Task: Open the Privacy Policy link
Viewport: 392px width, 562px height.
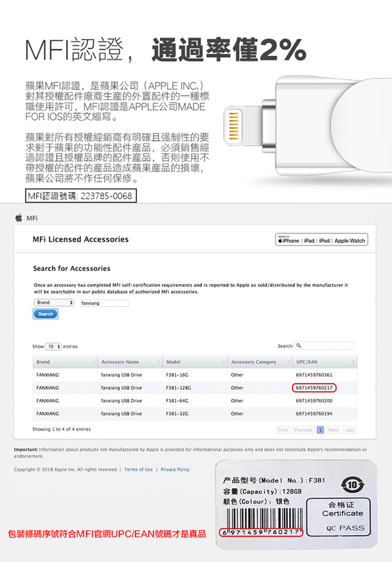Action: point(175,469)
